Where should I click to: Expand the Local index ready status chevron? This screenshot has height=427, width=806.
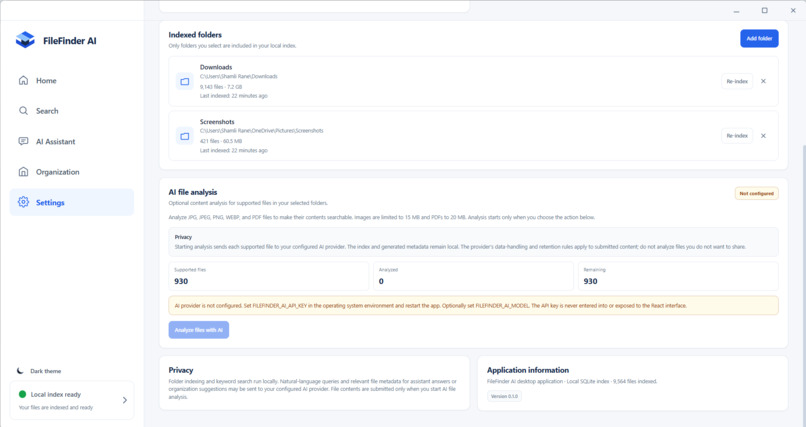tap(124, 400)
